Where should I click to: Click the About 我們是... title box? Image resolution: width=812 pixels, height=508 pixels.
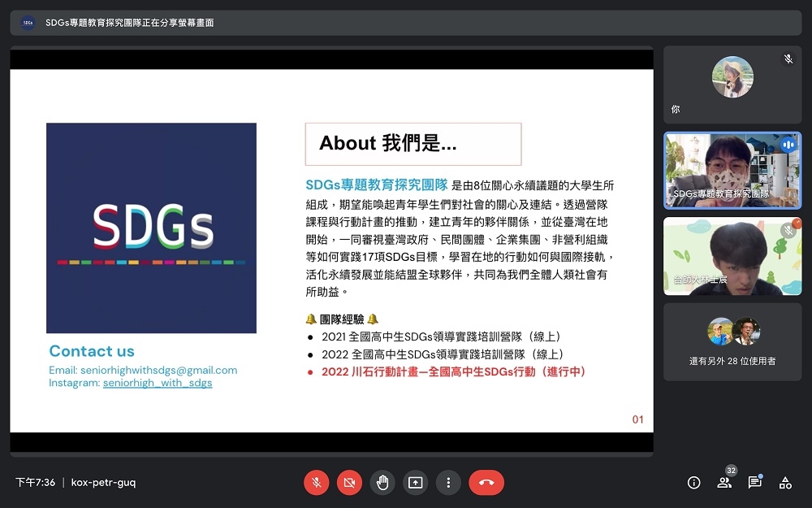pos(413,144)
